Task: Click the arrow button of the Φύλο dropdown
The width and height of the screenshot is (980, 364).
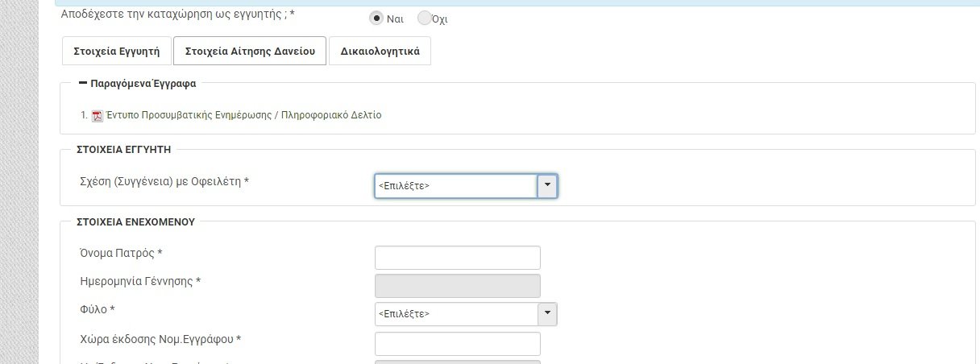Action: pyautogui.click(x=547, y=314)
